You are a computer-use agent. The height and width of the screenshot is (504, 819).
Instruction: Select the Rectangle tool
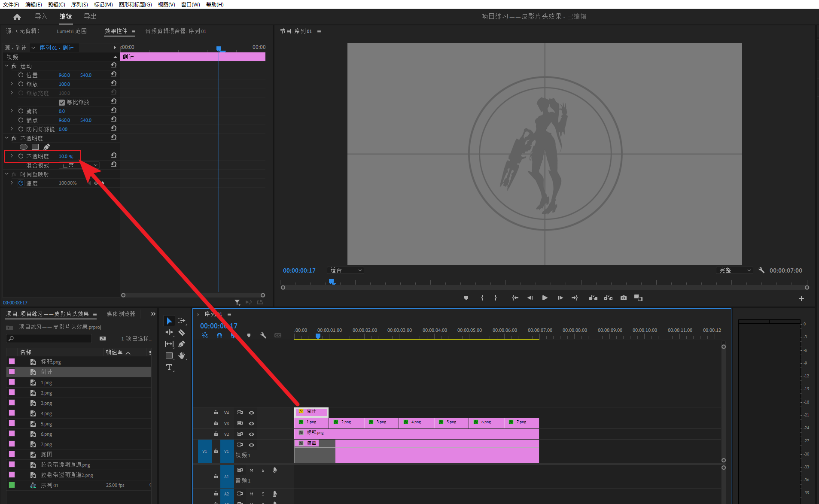(x=169, y=355)
